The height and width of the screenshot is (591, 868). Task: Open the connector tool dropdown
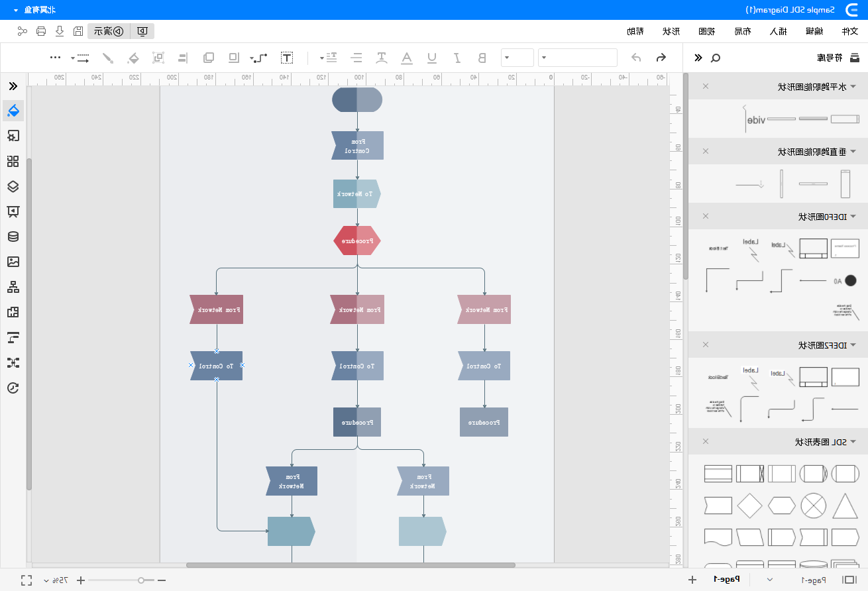[x=258, y=58]
